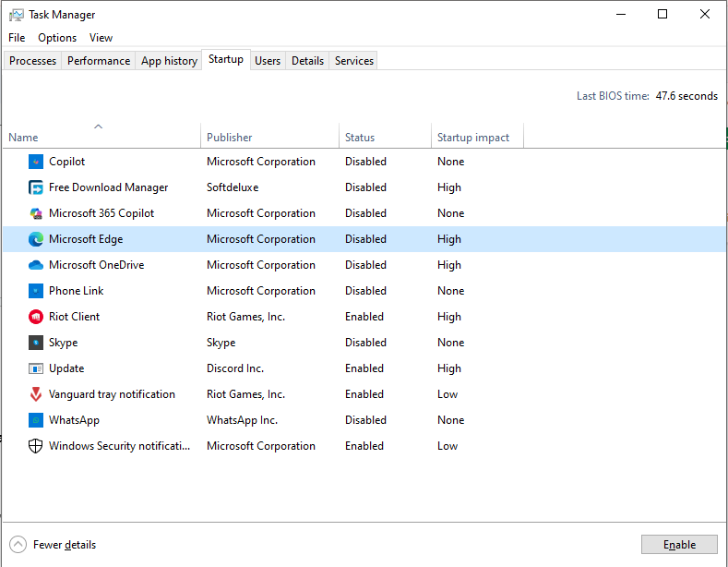Screen dimensions: 728x567
Task: Select Microsoft OneDrive entry
Action: tap(97, 265)
